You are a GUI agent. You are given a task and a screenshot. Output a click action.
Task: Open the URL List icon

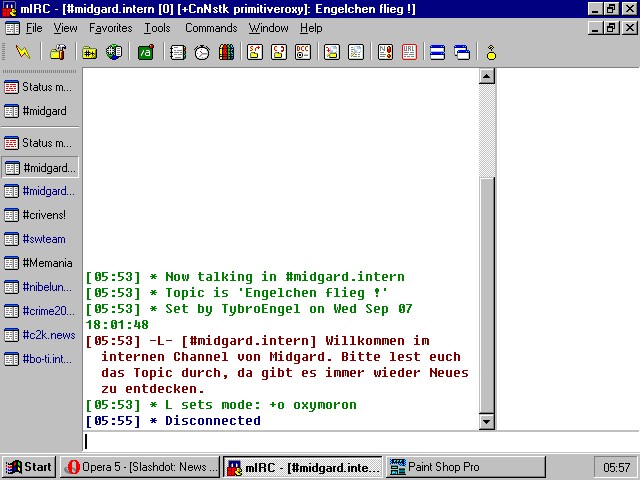point(409,52)
